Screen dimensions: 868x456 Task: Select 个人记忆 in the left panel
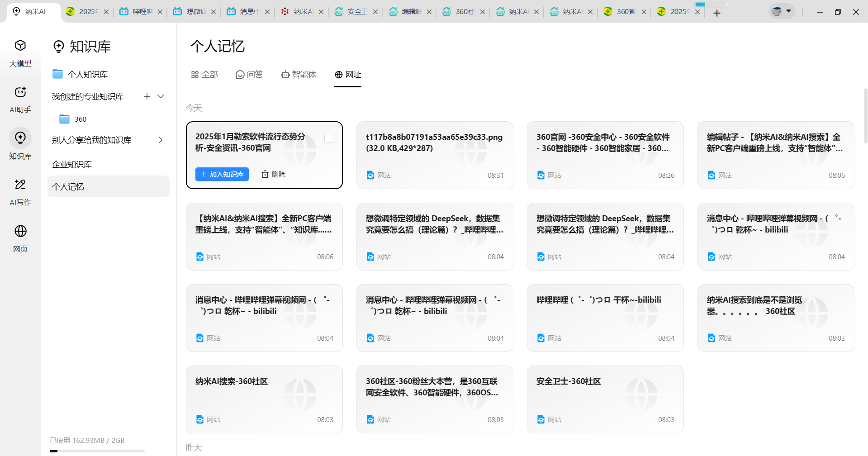pos(109,186)
